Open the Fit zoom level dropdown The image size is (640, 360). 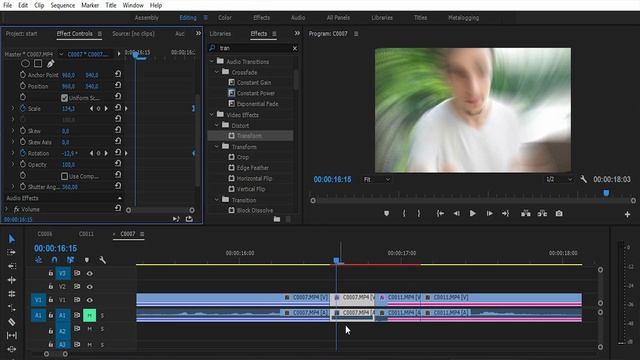tap(377, 180)
